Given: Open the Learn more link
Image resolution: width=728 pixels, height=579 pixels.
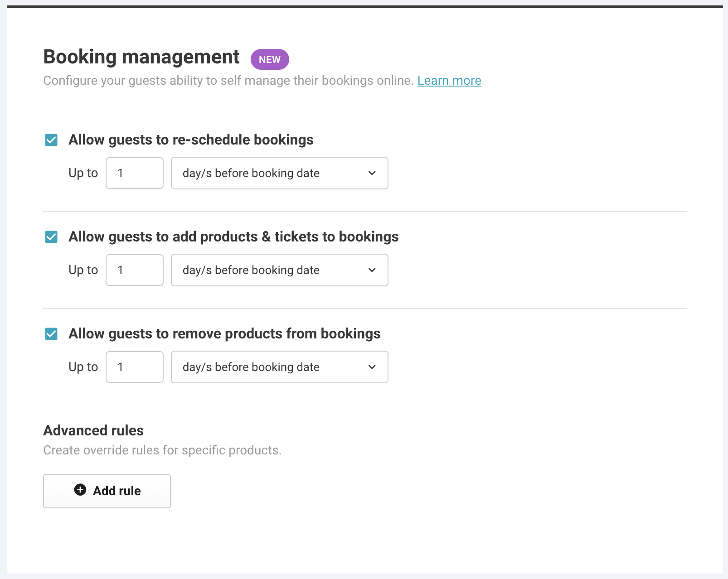Looking at the screenshot, I should 449,81.
